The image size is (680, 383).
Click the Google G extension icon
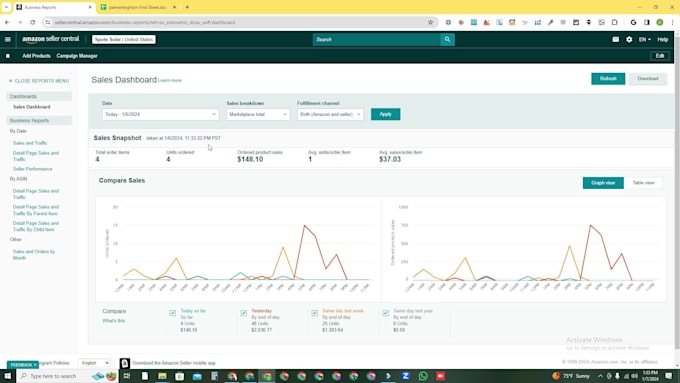point(633,22)
